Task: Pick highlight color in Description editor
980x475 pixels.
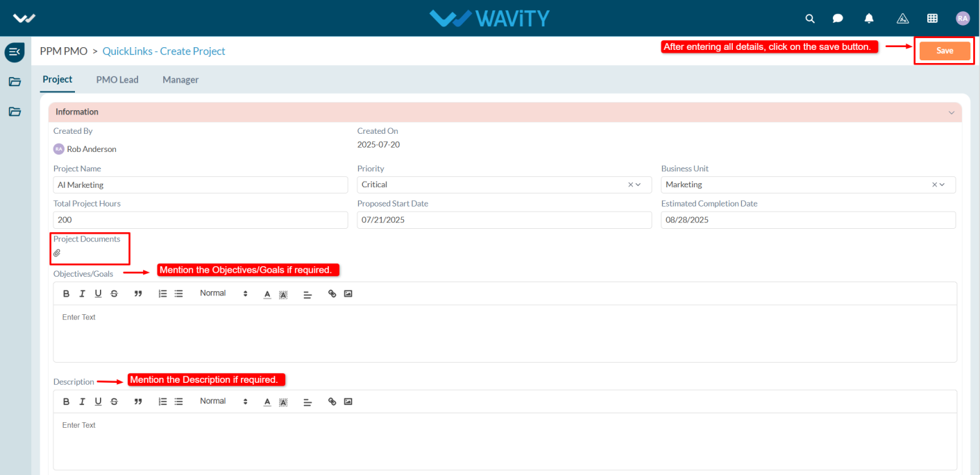Action: coord(283,401)
